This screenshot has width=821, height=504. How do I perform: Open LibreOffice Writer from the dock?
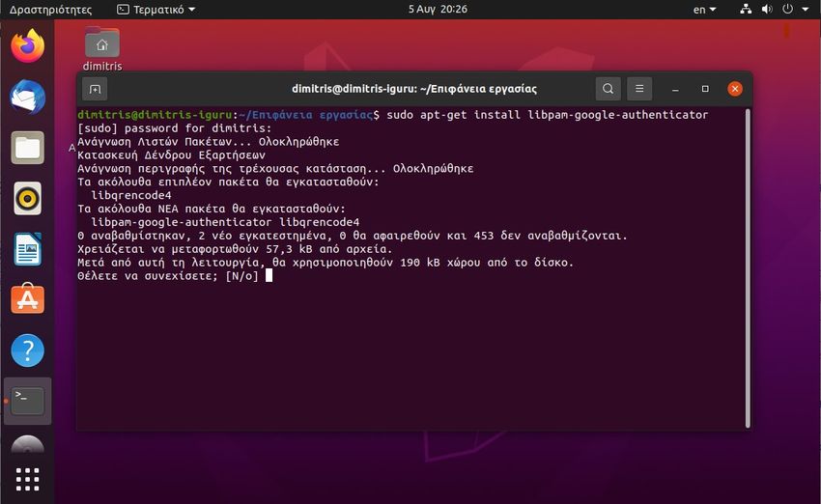(x=28, y=249)
